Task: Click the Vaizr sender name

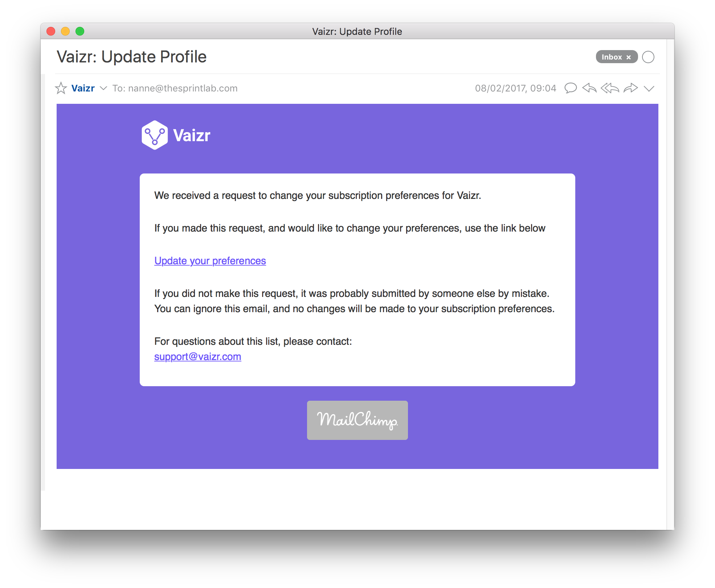Action: 83,88
